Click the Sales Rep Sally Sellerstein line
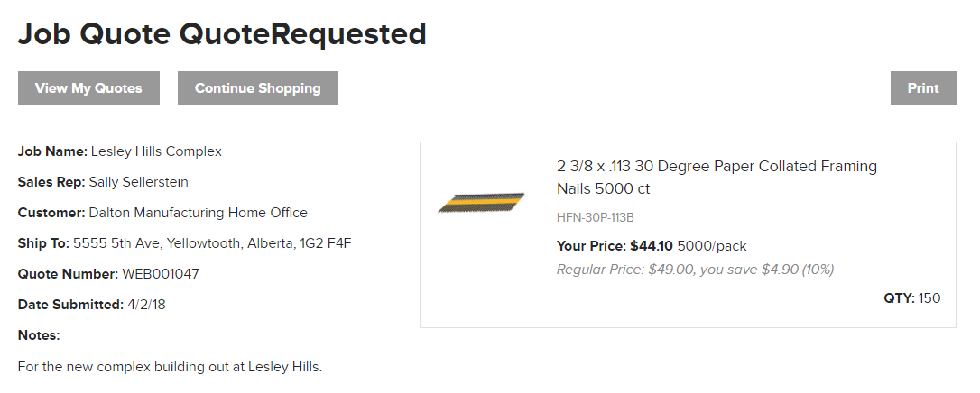The height and width of the screenshot is (393, 980). point(103,182)
